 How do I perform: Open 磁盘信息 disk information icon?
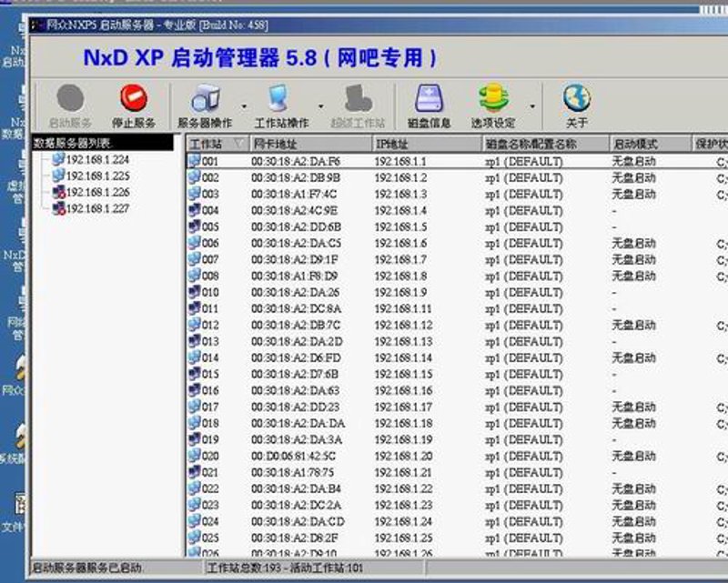click(429, 98)
